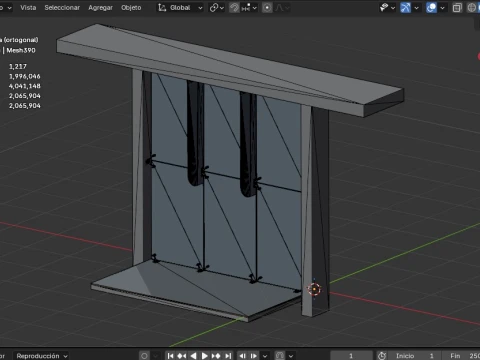The width and height of the screenshot is (480, 360).
Task: Open the Reproducción playback menu
Action: pyautogui.click(x=42, y=356)
